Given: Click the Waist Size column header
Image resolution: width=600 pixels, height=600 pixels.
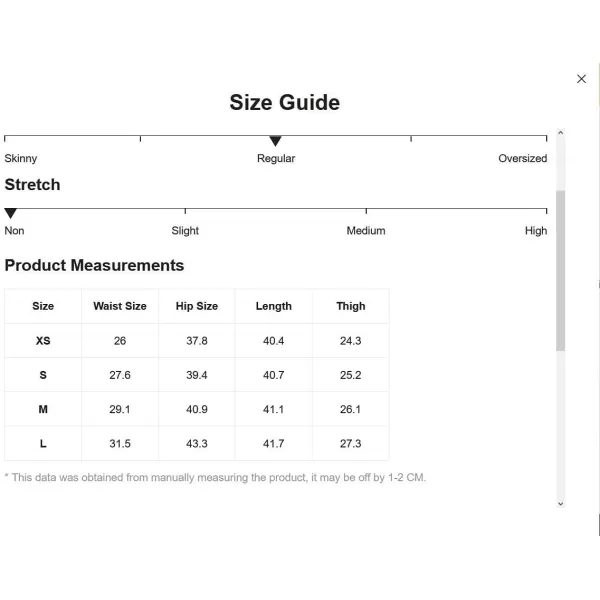Looking at the screenshot, I should [120, 306].
